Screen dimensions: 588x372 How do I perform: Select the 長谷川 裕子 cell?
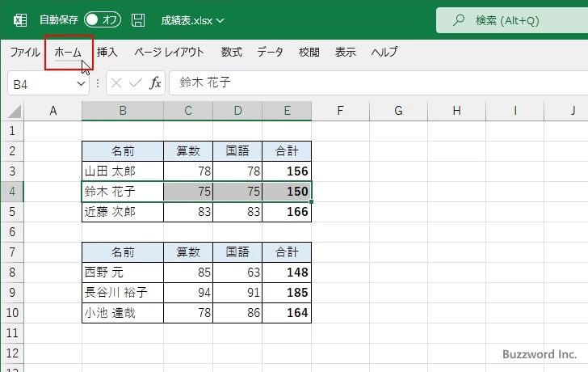[x=123, y=293]
